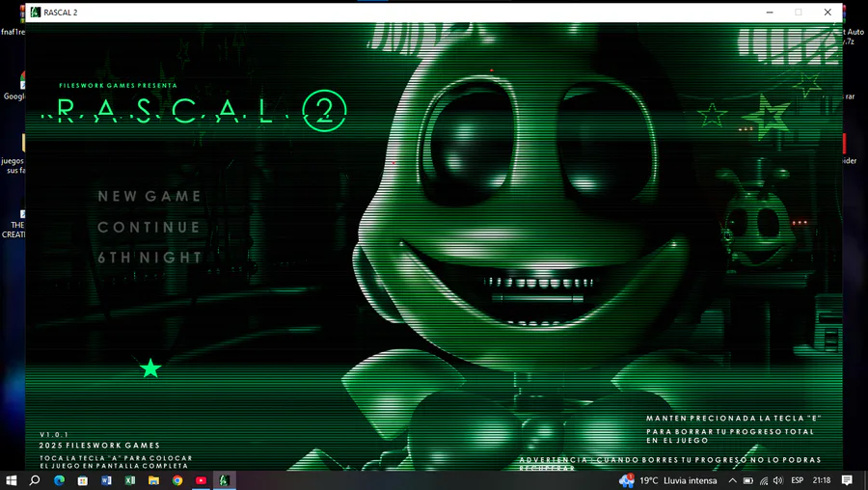This screenshot has width=868, height=490.
Task: Open the 6th Night option
Action: pyautogui.click(x=150, y=258)
